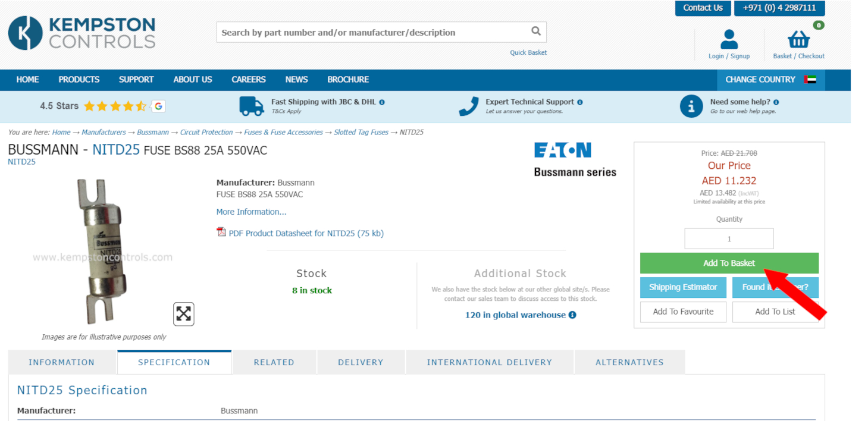
Task: Open the Quick Basket link
Action: click(x=528, y=52)
